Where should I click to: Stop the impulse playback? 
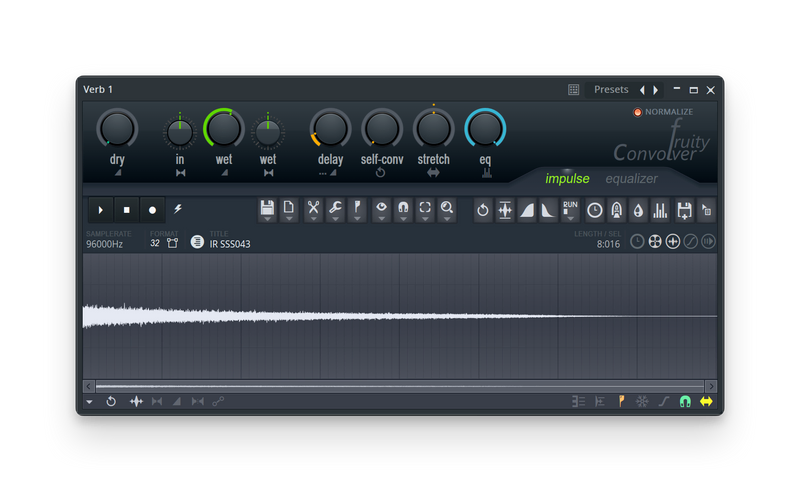[x=127, y=210]
